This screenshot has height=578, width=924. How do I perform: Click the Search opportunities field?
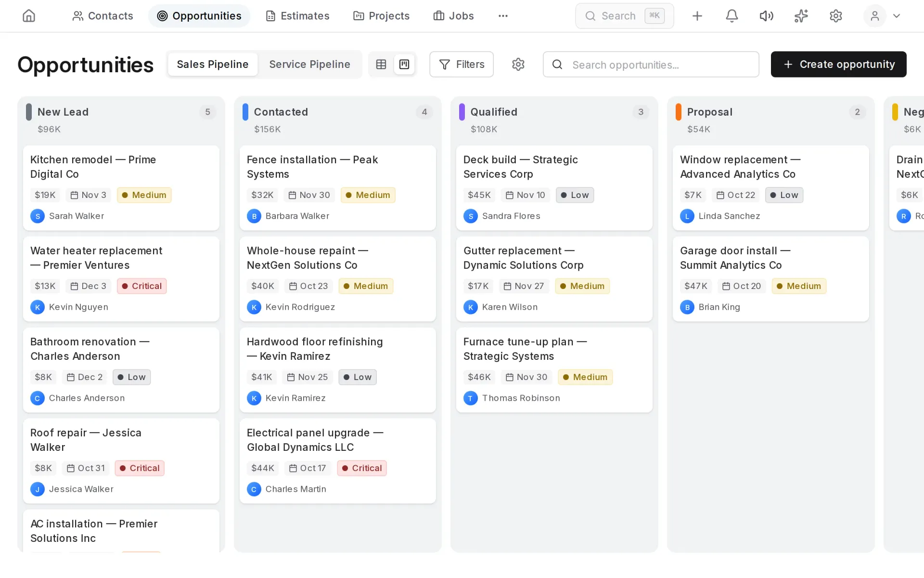point(651,64)
